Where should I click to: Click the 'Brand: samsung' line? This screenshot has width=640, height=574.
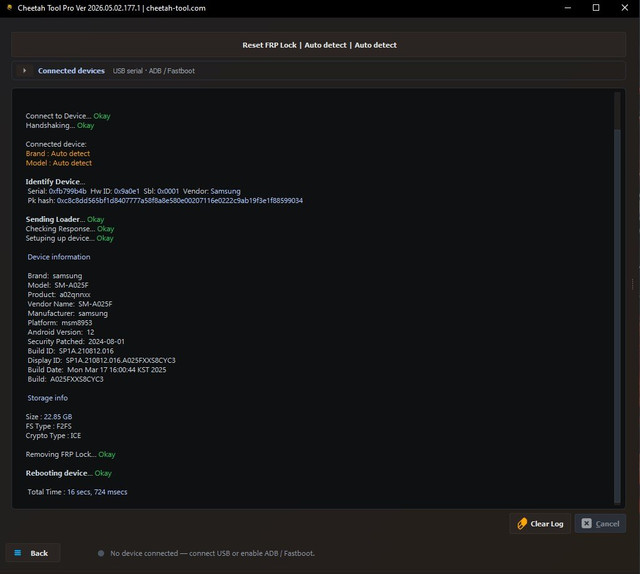[x=55, y=276]
